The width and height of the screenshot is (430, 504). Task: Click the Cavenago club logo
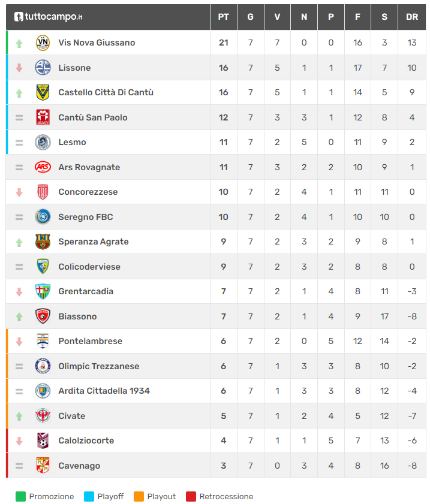(x=43, y=466)
